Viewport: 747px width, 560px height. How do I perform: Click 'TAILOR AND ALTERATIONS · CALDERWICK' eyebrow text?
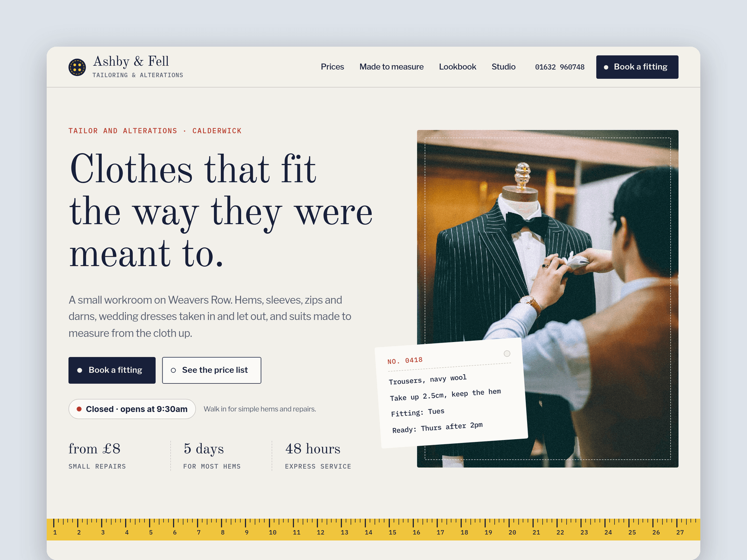click(x=155, y=131)
